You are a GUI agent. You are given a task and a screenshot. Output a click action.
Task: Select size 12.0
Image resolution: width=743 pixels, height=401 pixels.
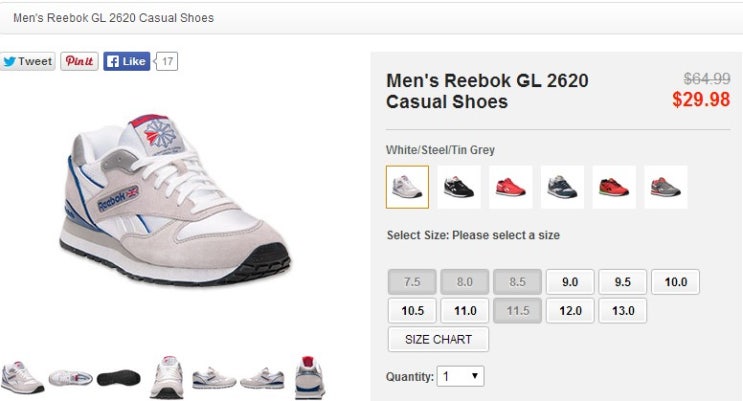coord(570,311)
